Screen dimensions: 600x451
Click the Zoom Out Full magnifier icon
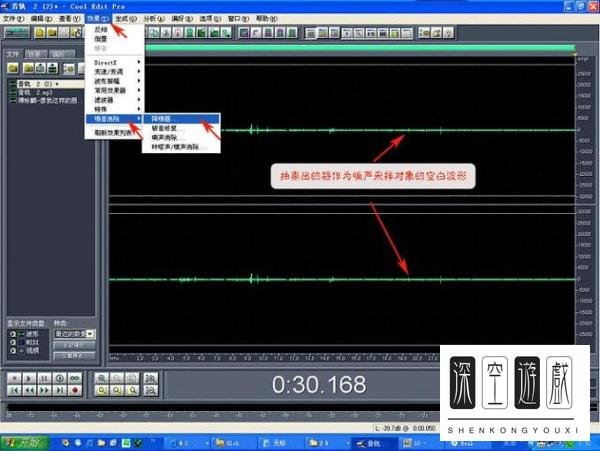click(x=132, y=378)
